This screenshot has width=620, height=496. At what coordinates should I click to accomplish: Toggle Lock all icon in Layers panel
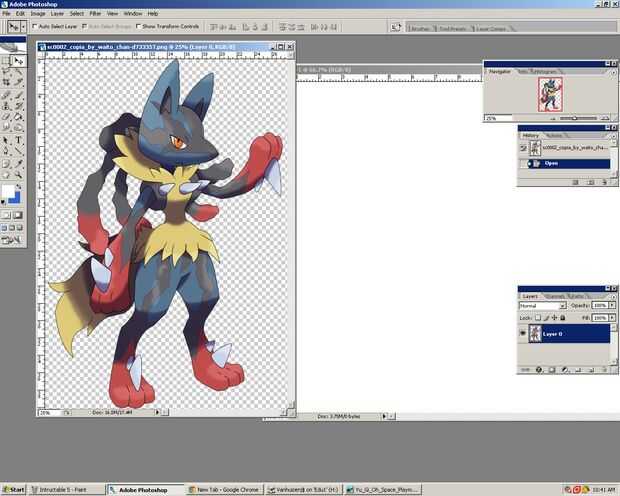click(x=563, y=318)
